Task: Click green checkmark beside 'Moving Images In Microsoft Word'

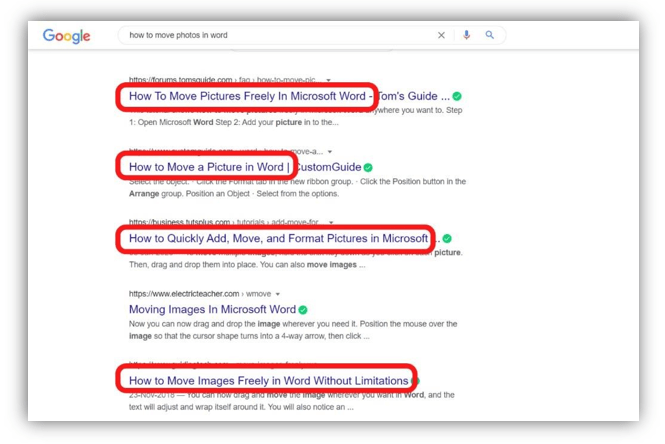Action: 303,310
